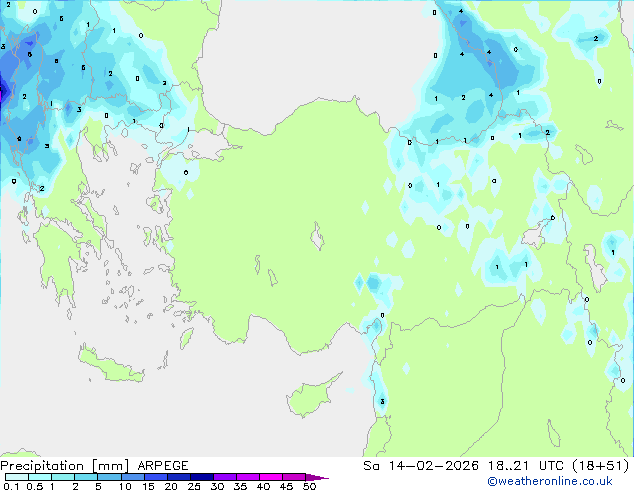Click the '25' legend scale value
The image size is (634, 490).
194,486
